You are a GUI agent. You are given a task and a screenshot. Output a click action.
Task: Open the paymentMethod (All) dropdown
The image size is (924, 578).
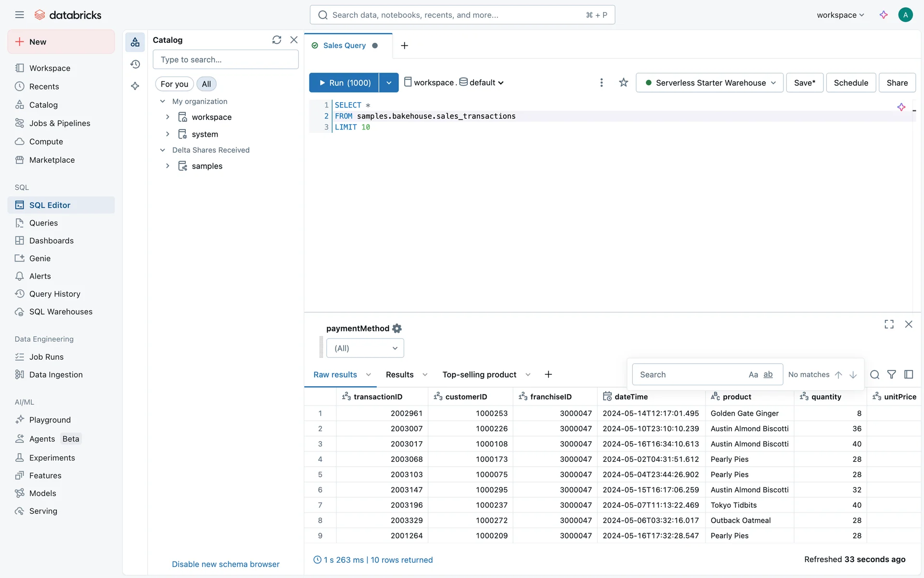click(x=365, y=348)
